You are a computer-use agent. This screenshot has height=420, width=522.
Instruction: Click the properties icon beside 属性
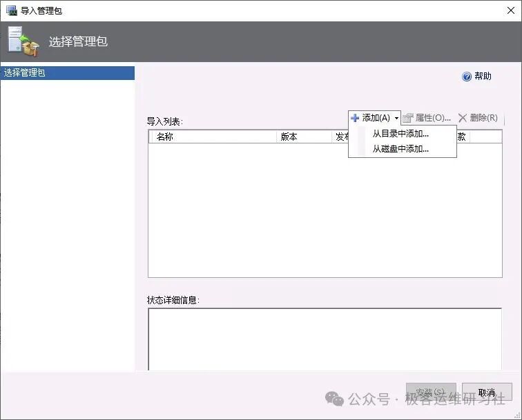[407, 118]
